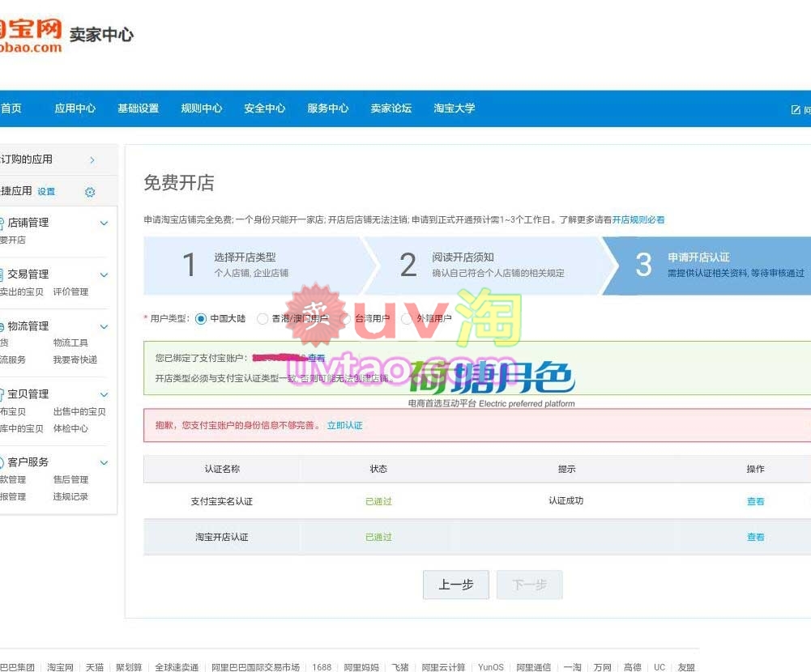This screenshot has height=672, width=811.
Task: Collapse the 店铺管理 section chevron
Action: click(104, 223)
